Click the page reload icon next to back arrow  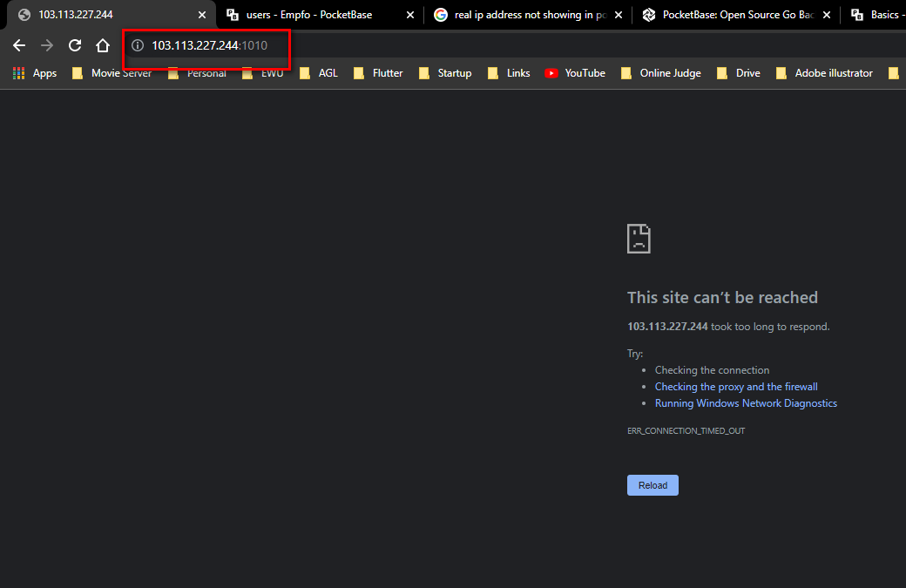click(74, 44)
